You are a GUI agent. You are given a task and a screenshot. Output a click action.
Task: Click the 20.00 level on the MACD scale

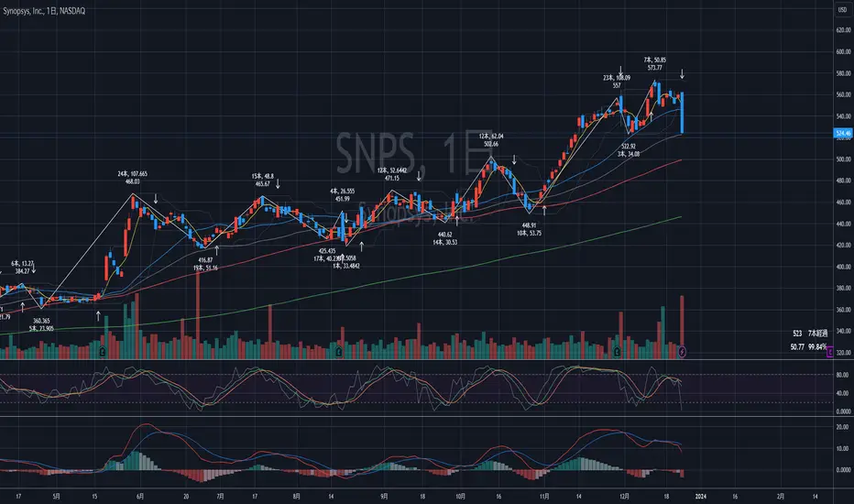pos(844,427)
